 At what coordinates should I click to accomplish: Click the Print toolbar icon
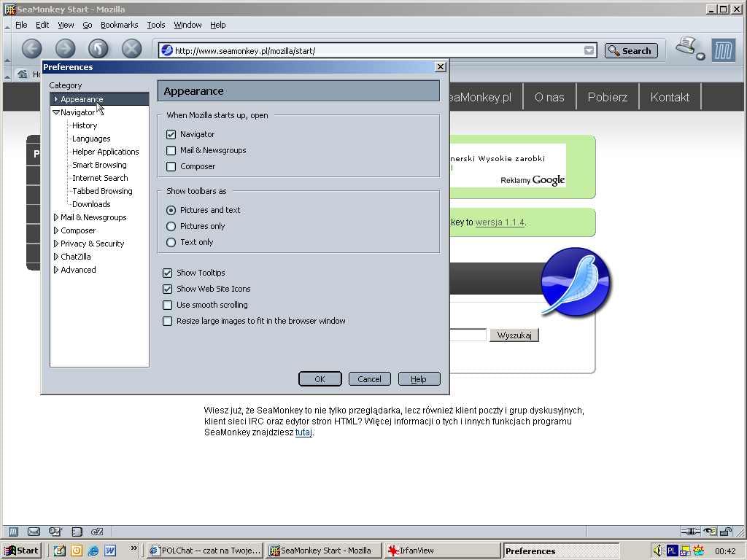pyautogui.click(x=686, y=47)
